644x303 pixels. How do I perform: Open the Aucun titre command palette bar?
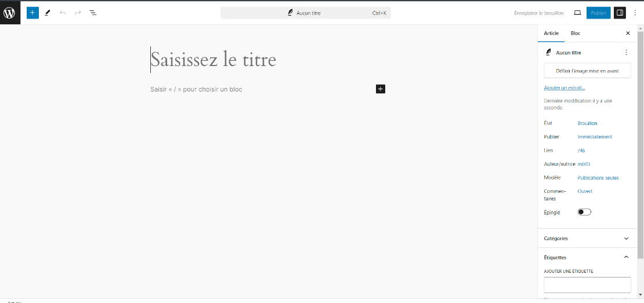coord(306,13)
